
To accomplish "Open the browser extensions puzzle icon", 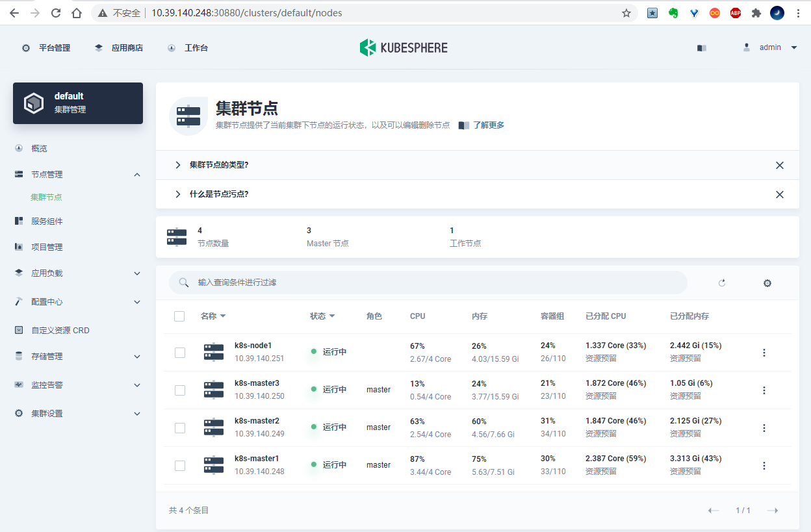I will pyautogui.click(x=756, y=13).
